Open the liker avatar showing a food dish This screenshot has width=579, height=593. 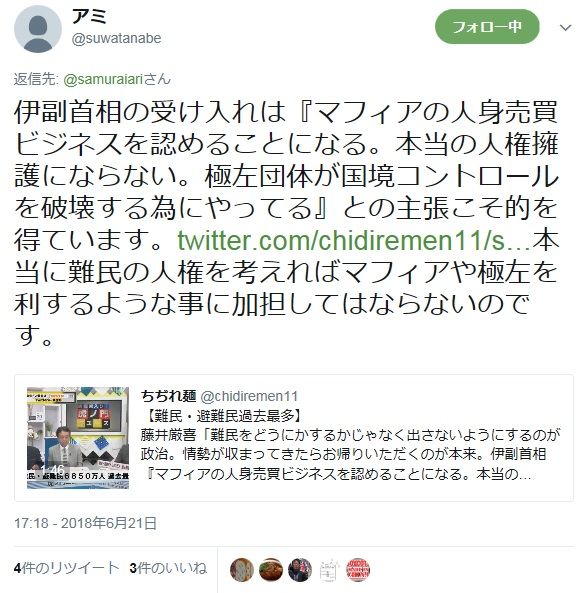[x=271, y=570]
